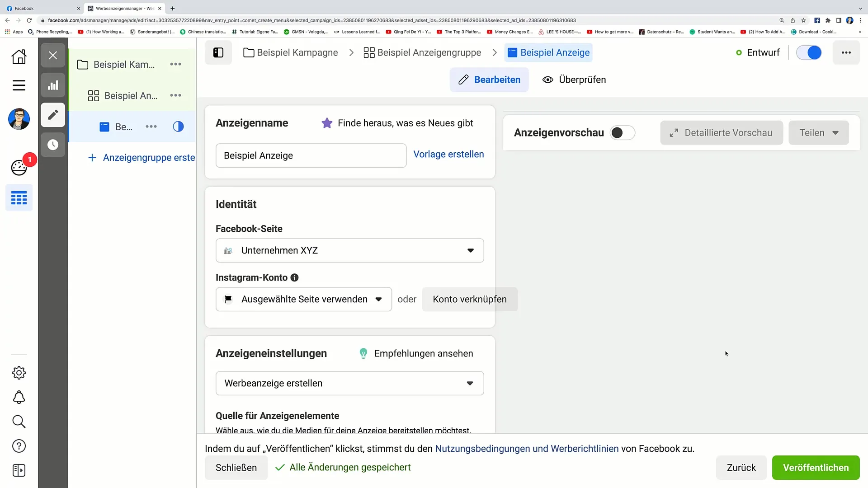Click Finde heraus, was es Neues gibt

point(405,123)
